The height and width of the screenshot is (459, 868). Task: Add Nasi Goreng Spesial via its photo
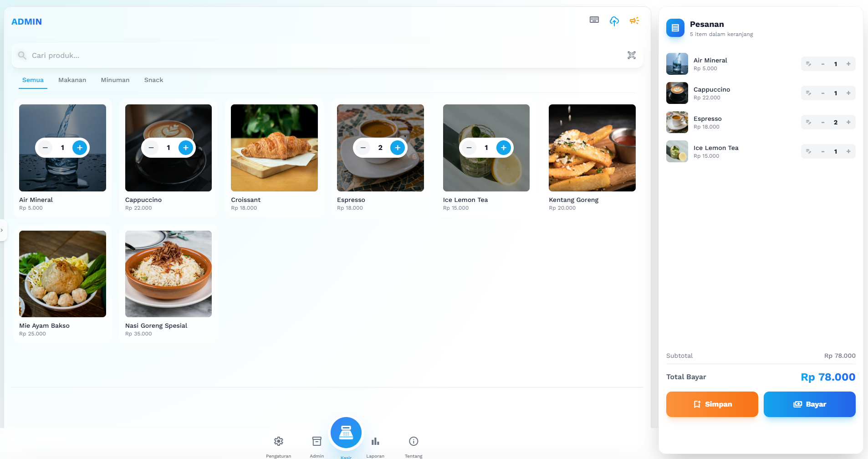(x=168, y=273)
